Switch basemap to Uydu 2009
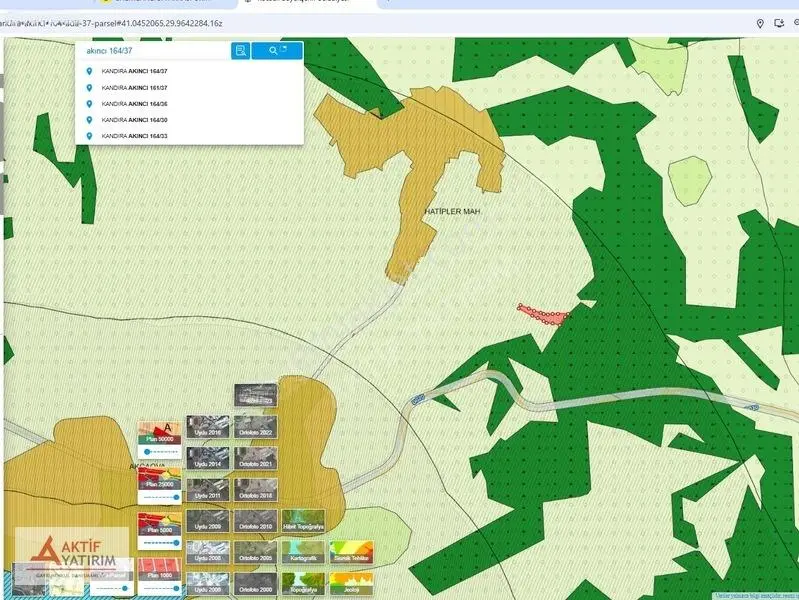 (207, 521)
